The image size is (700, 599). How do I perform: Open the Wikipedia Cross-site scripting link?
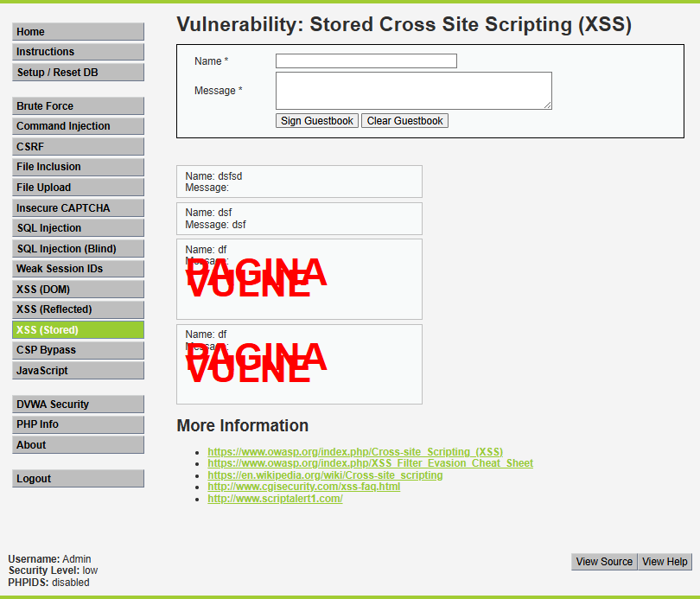(x=325, y=475)
